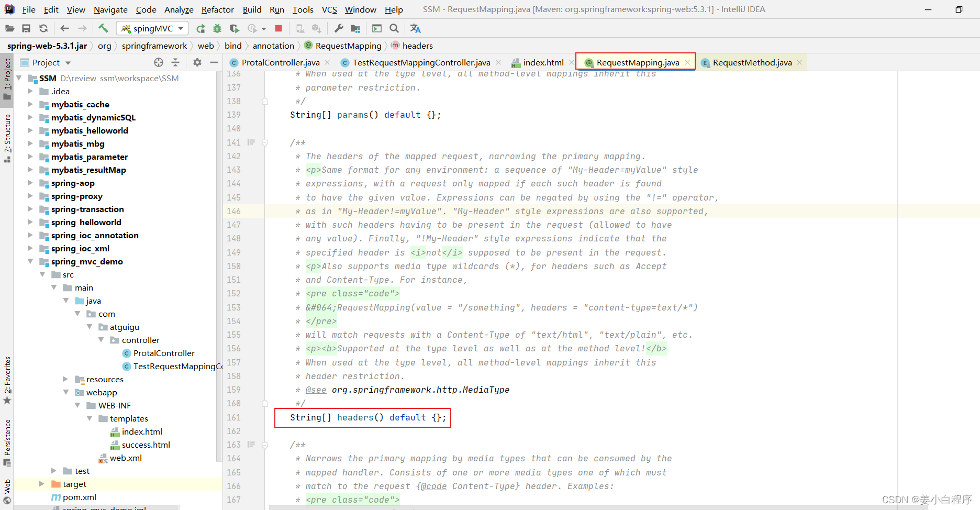This screenshot has height=510, width=980.
Task: Expand the target folder
Action: click(42, 484)
